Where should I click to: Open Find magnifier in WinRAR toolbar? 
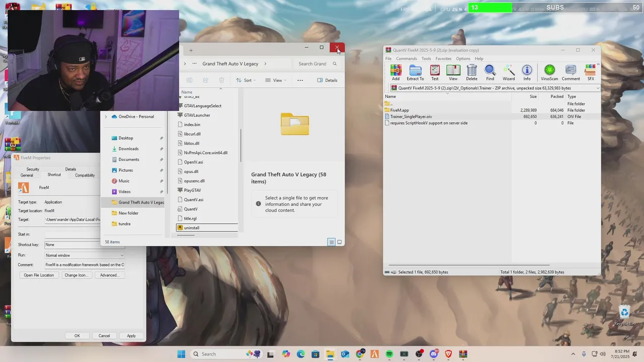tap(490, 73)
